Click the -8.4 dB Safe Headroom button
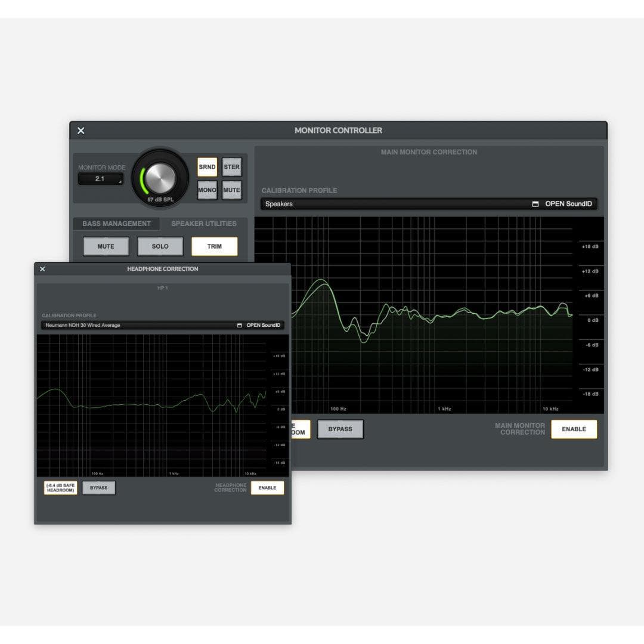644x644 pixels. [x=60, y=488]
